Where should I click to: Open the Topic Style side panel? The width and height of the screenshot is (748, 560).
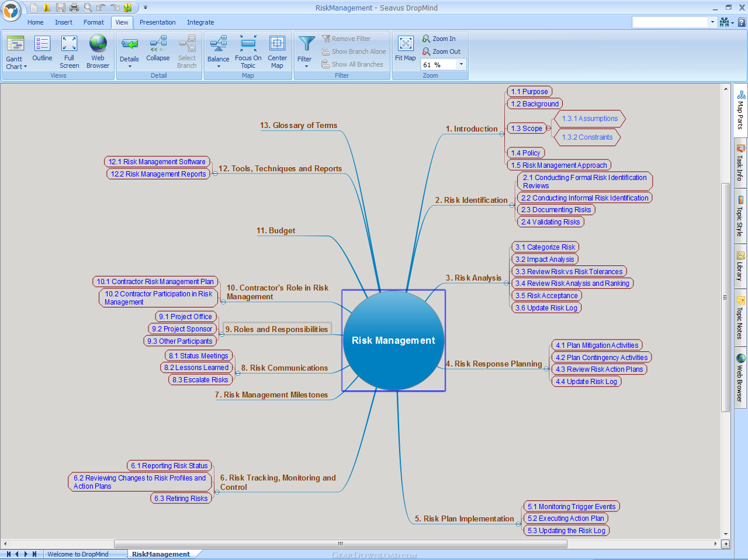point(740,216)
